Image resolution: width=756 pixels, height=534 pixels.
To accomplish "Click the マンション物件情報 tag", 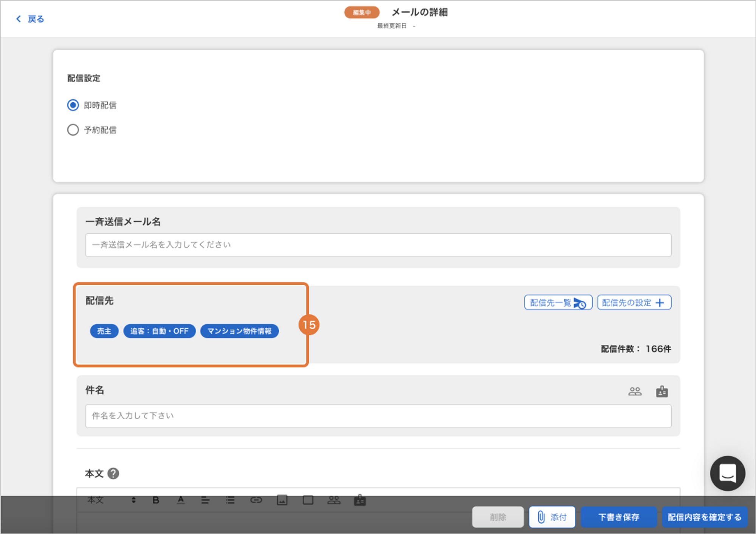I will (x=239, y=331).
